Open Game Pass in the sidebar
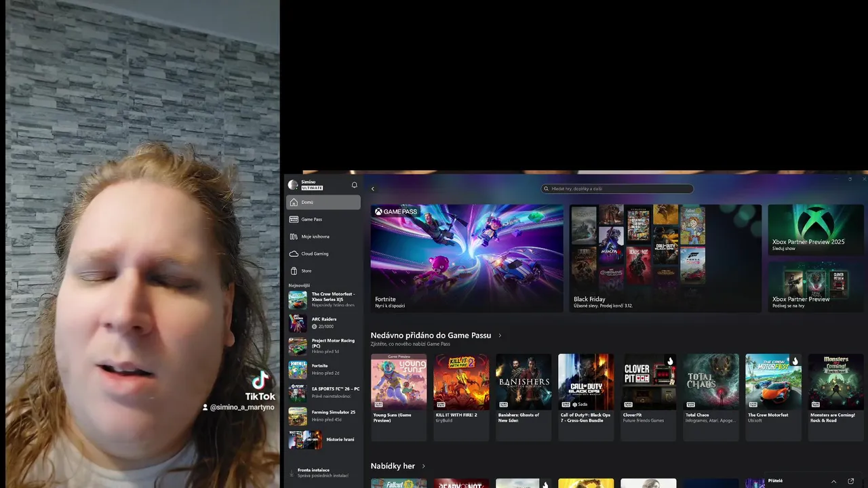 tap(323, 220)
